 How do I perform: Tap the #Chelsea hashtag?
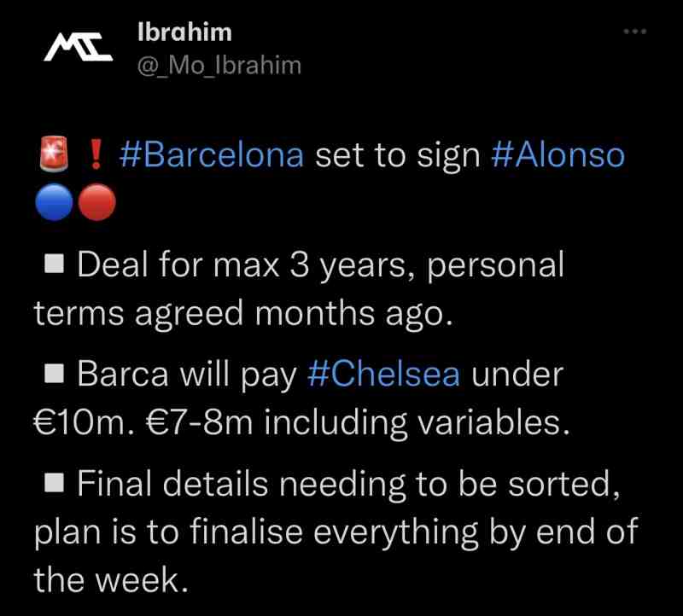click(x=383, y=374)
